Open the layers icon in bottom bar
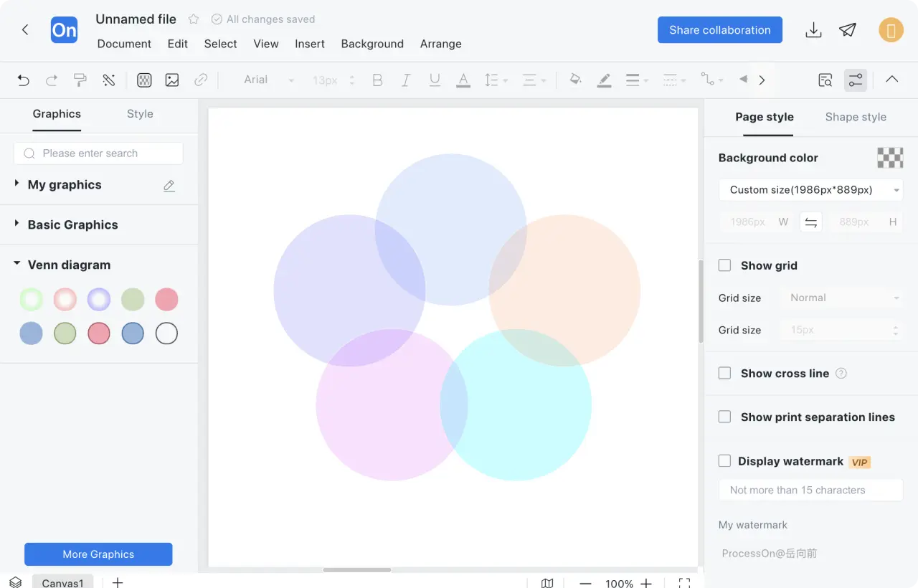Viewport: 918px width, 588px height. [x=15, y=582]
